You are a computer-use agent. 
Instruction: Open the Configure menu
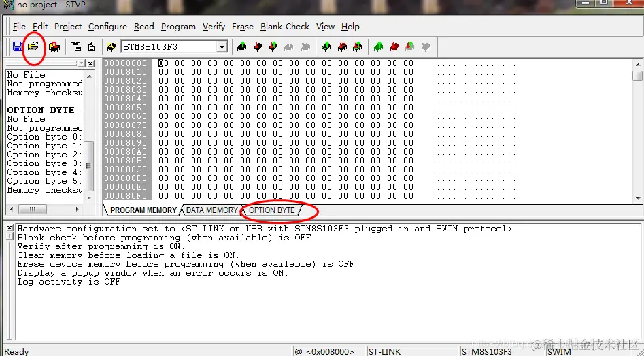pyautogui.click(x=107, y=27)
